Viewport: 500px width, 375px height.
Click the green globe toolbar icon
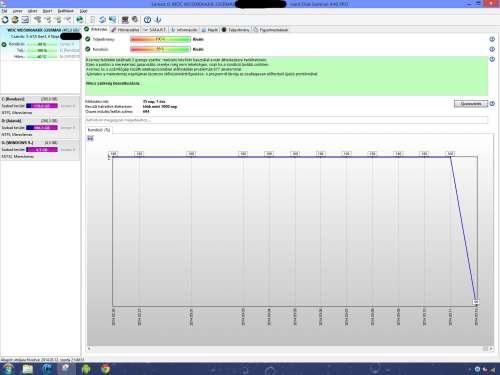click(x=80, y=20)
